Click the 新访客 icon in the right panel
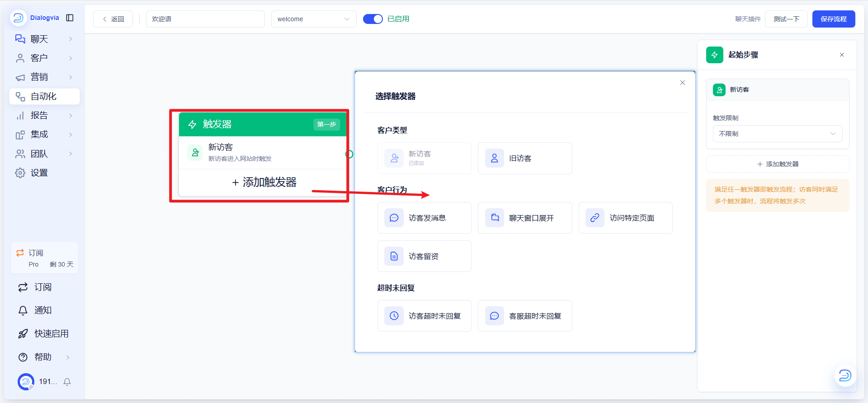This screenshot has height=403, width=868. tap(719, 90)
